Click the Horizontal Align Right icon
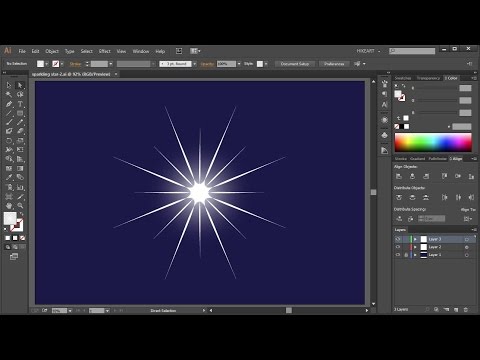This screenshot has height=360, width=480. pos(426,176)
